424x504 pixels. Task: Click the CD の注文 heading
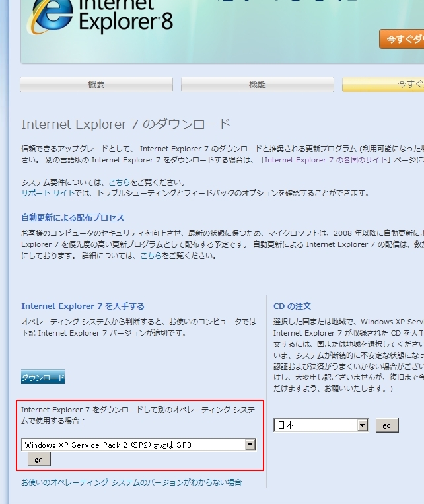click(x=292, y=306)
